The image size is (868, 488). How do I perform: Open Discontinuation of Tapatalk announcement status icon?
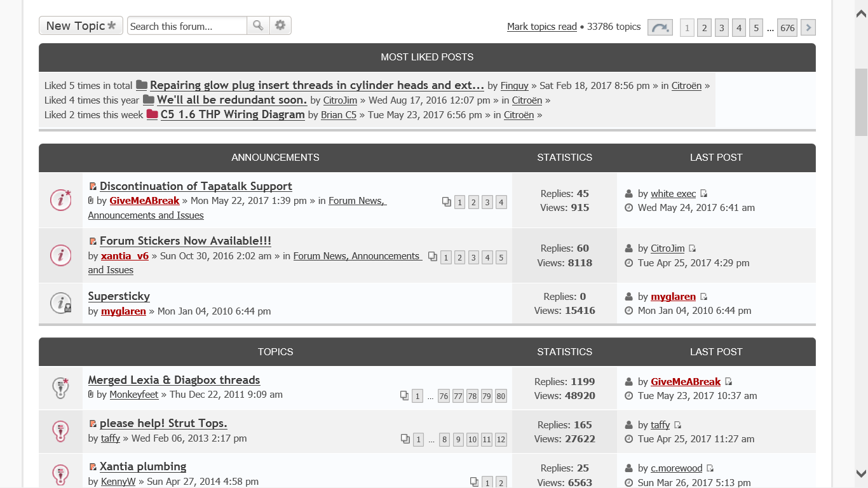[60, 200]
